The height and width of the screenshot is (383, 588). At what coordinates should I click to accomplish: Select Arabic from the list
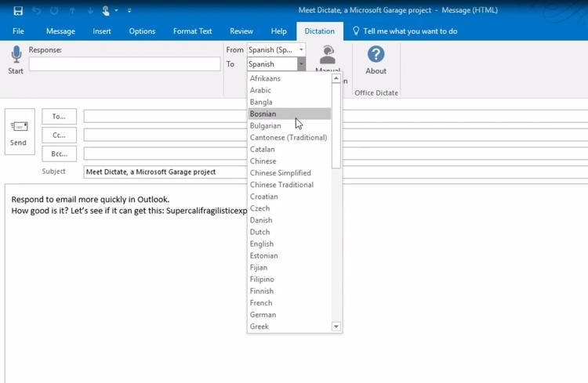click(289, 90)
